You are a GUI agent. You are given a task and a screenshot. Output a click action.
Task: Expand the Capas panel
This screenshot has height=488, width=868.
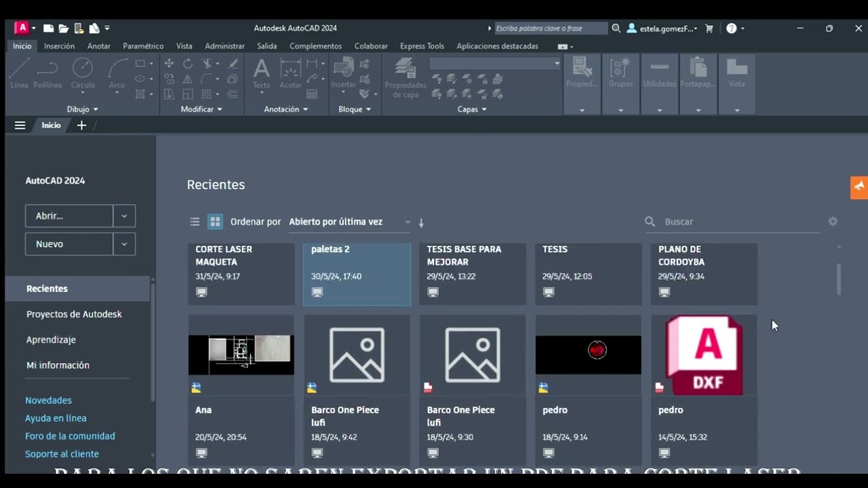[x=472, y=109]
